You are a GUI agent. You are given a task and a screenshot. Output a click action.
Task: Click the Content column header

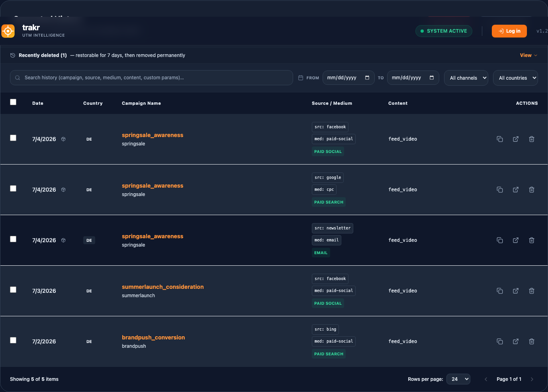click(x=398, y=103)
